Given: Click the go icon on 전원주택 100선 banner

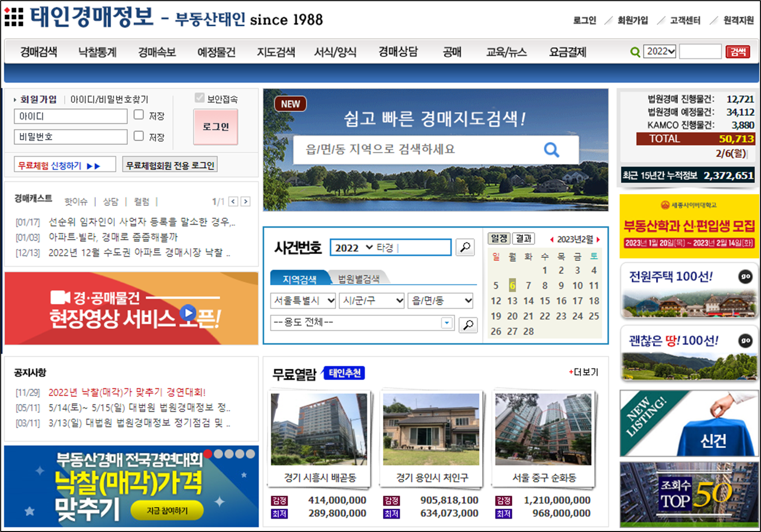Looking at the screenshot, I should click(745, 277).
